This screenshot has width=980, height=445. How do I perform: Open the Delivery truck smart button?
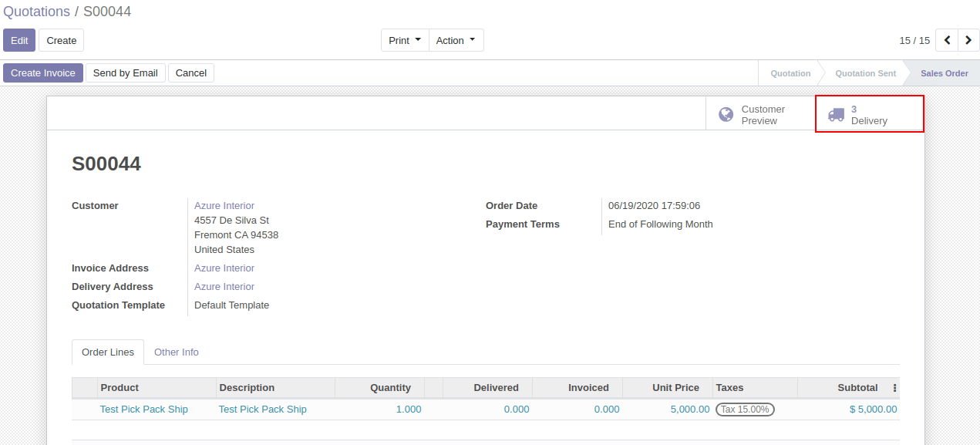tap(869, 114)
